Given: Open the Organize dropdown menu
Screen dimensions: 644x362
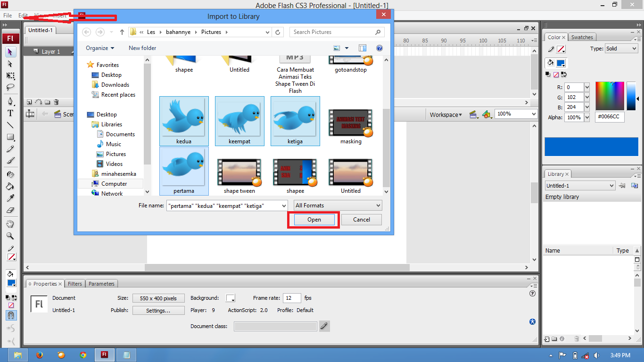Looking at the screenshot, I should (x=100, y=48).
